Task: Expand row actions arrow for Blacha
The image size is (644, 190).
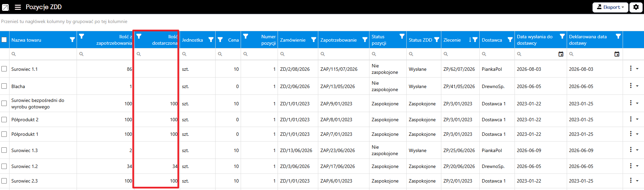Action: tap(637, 86)
